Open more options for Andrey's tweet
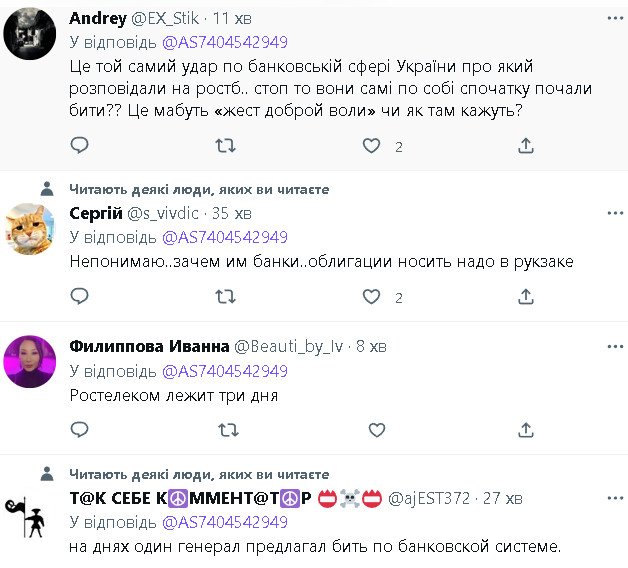 [612, 18]
